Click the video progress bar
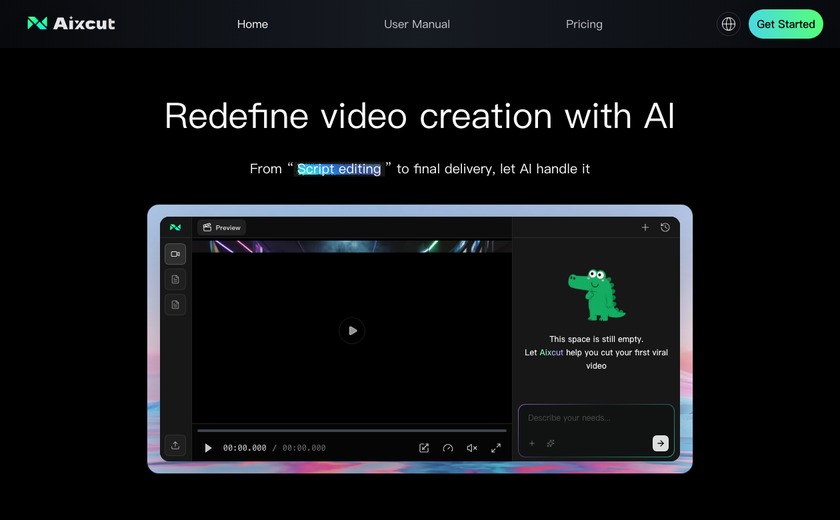This screenshot has width=840, height=520. 352,430
